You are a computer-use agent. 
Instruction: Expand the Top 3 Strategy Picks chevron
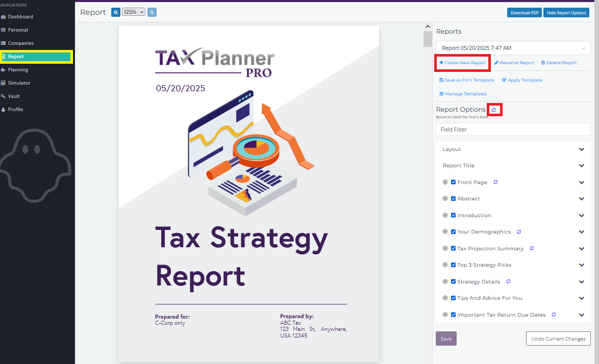(582, 265)
